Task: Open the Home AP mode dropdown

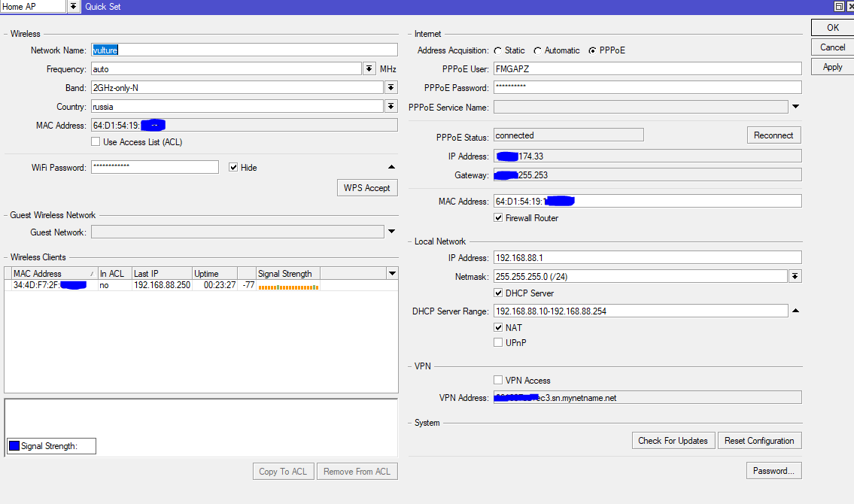Action: pos(73,7)
